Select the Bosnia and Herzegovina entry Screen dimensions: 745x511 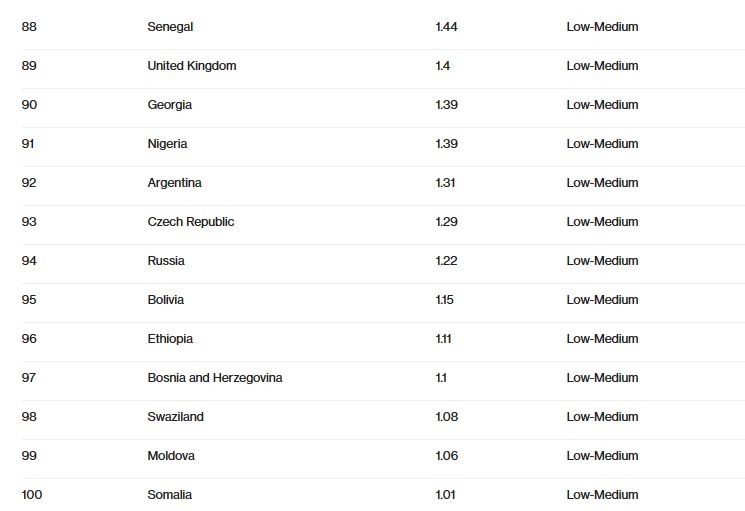[x=215, y=378]
